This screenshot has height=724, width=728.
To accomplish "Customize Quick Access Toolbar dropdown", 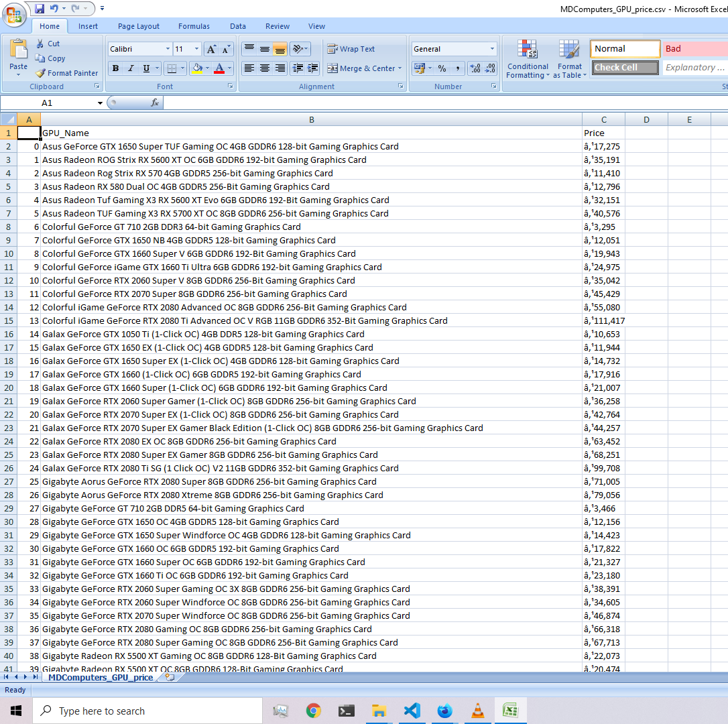I will (102, 8).
